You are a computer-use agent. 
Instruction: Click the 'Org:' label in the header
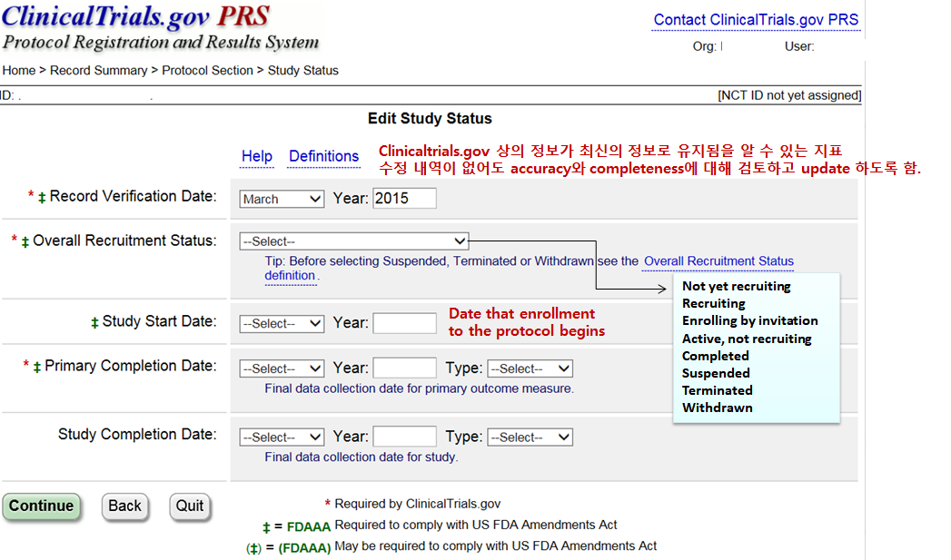point(704,46)
